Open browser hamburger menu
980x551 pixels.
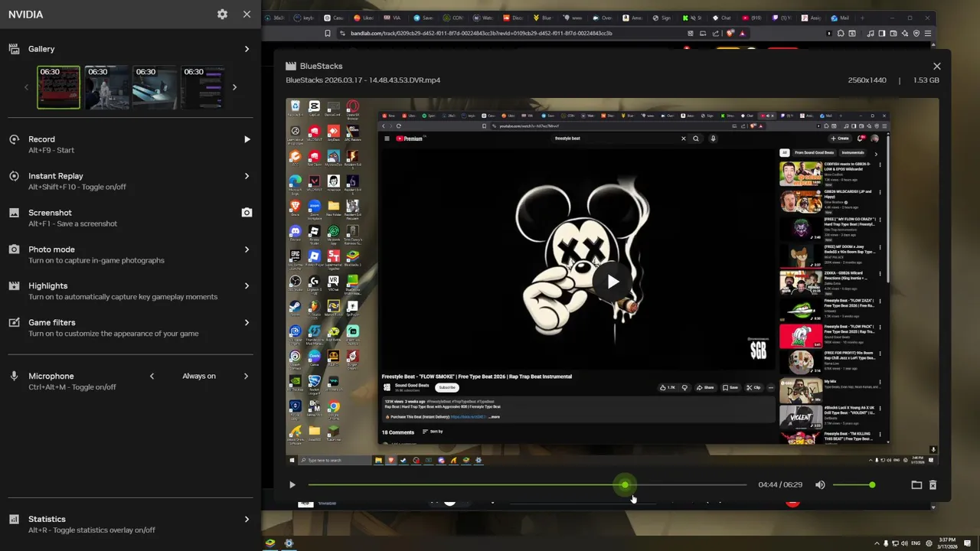(x=928, y=33)
